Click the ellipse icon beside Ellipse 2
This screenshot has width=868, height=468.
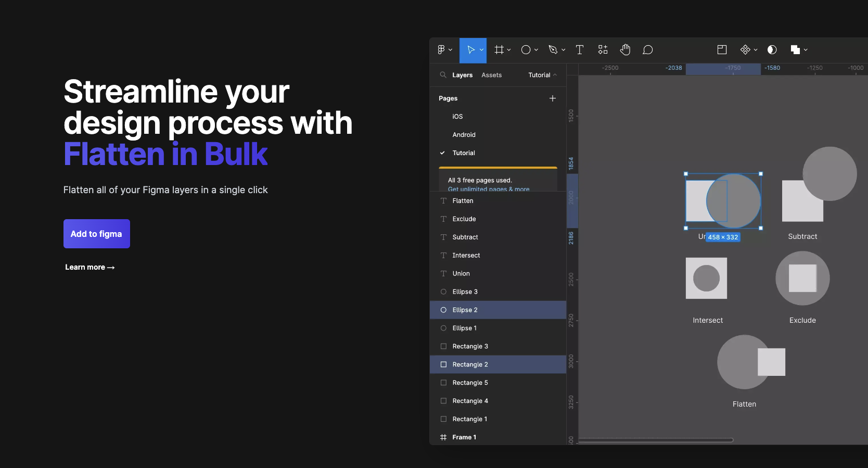[x=443, y=310]
